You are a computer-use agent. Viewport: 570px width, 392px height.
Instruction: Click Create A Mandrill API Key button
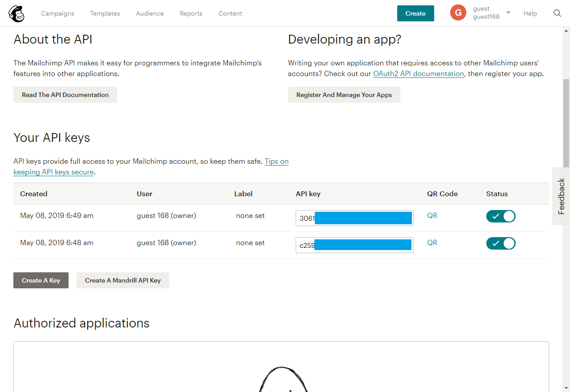pyautogui.click(x=123, y=280)
